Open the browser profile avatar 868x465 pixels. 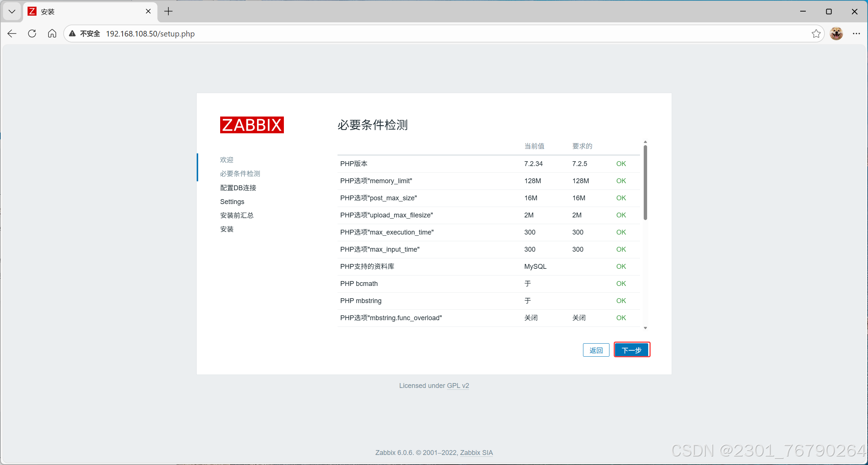click(x=836, y=34)
